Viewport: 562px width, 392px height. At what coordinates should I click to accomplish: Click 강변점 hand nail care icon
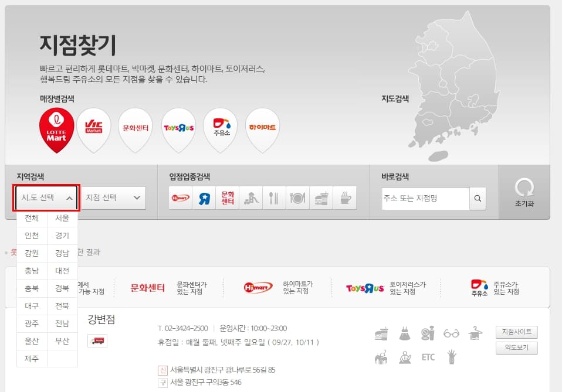(452, 357)
